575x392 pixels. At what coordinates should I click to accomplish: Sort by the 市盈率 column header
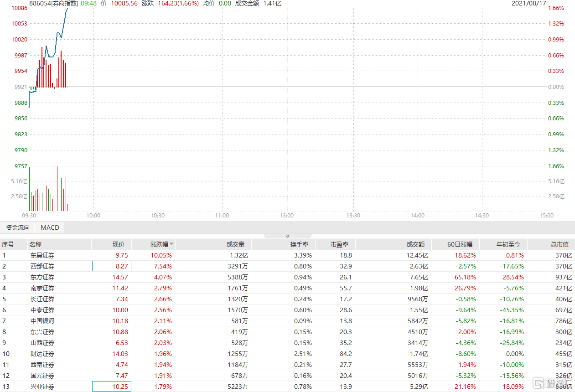(339, 244)
